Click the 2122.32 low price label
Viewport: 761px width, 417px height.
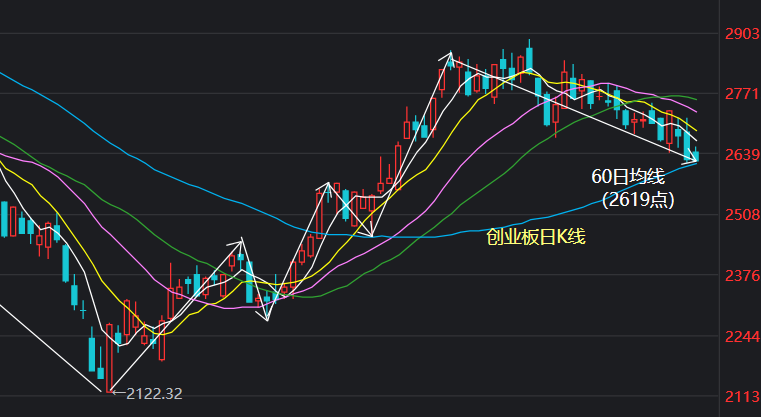154,394
